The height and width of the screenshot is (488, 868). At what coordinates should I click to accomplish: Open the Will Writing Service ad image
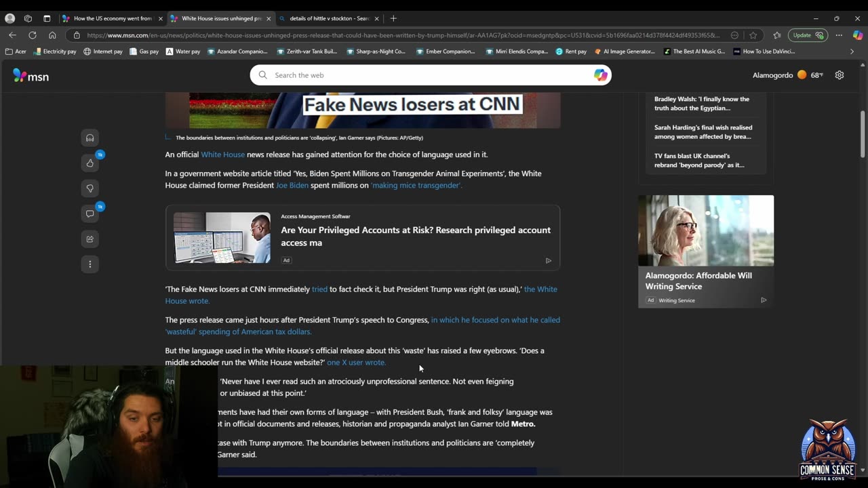point(706,231)
